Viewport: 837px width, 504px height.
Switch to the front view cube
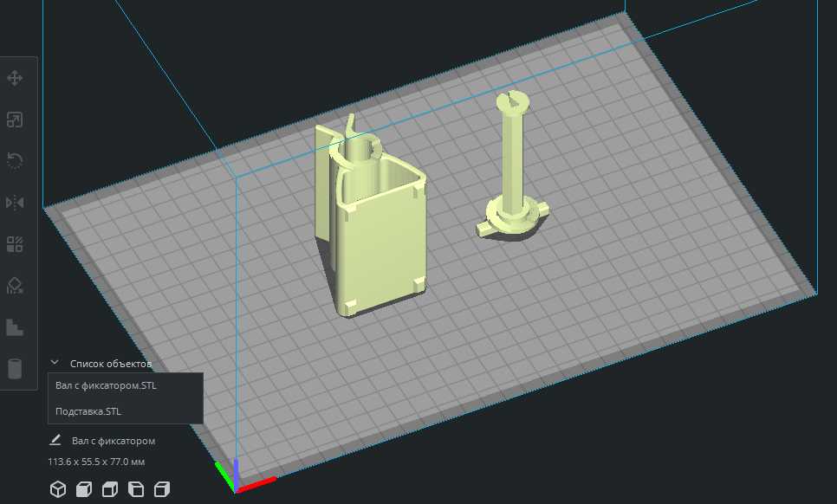click(x=84, y=489)
